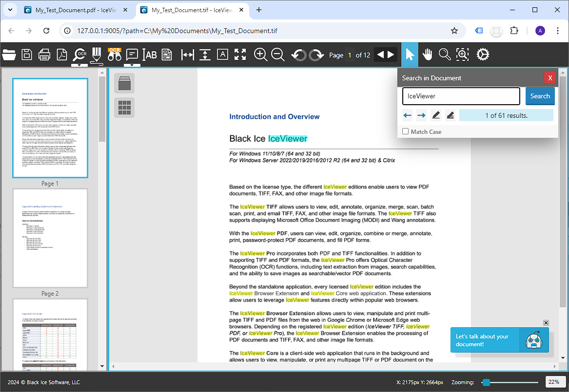Switch to the My_Test_Document.pdf tab

click(76, 10)
